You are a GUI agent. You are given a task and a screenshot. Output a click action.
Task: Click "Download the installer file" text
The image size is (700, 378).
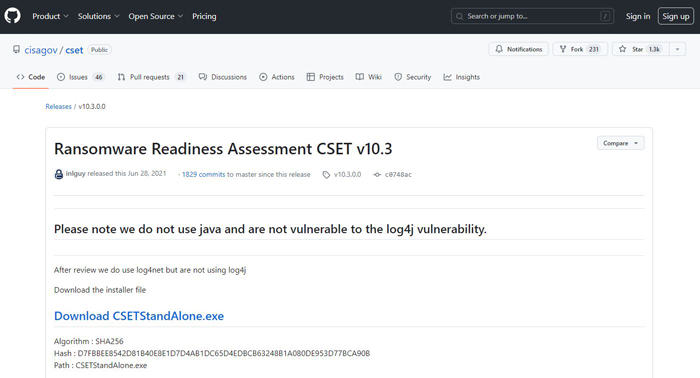tap(100, 290)
